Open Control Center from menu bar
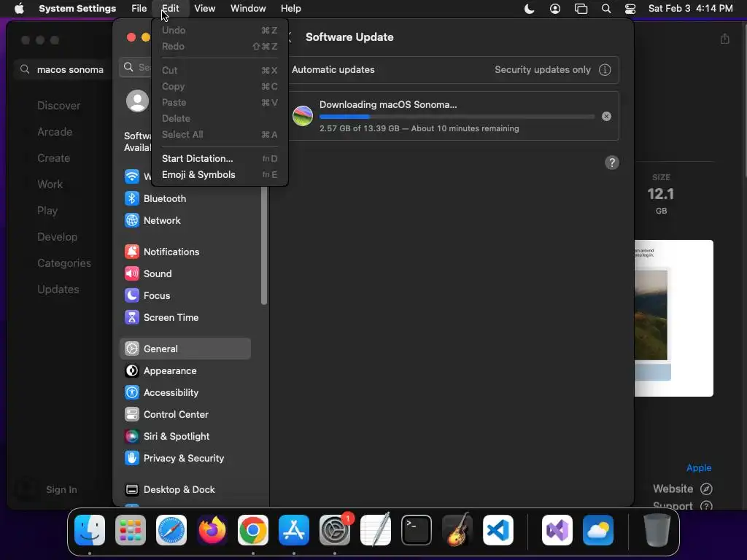The image size is (747, 560). [630, 9]
